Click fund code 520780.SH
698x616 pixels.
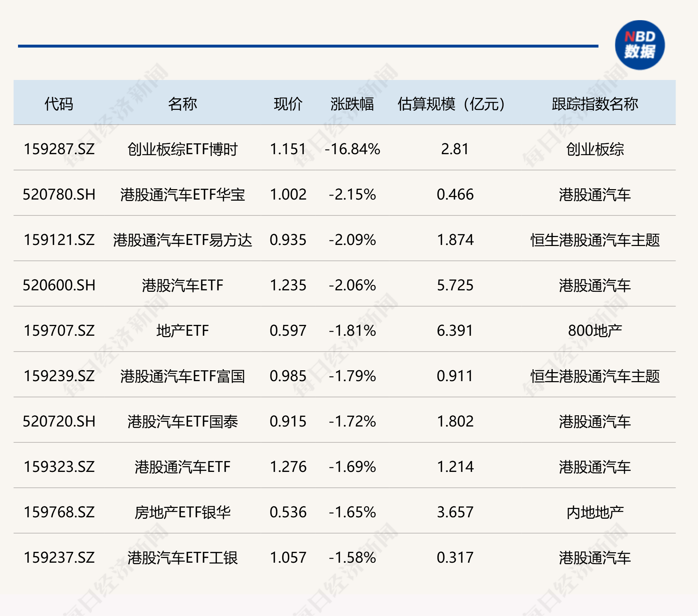click(59, 194)
